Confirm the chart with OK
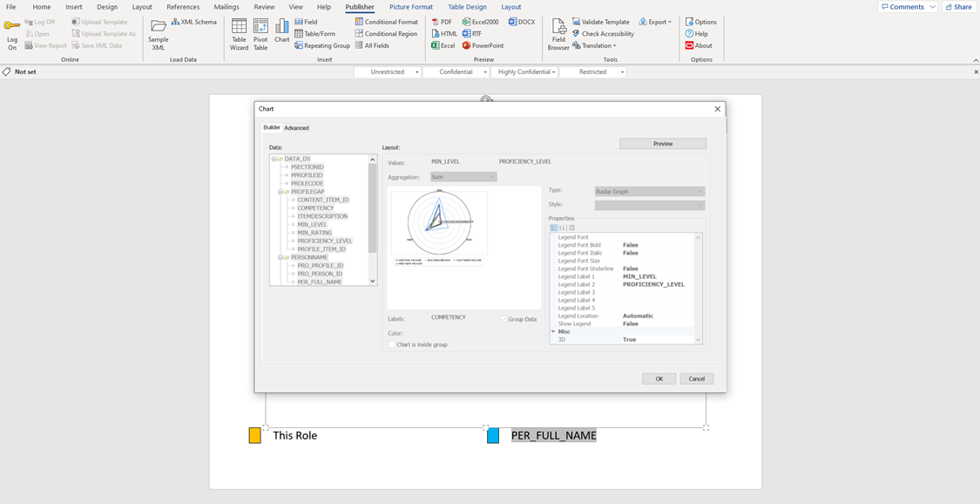 point(659,378)
